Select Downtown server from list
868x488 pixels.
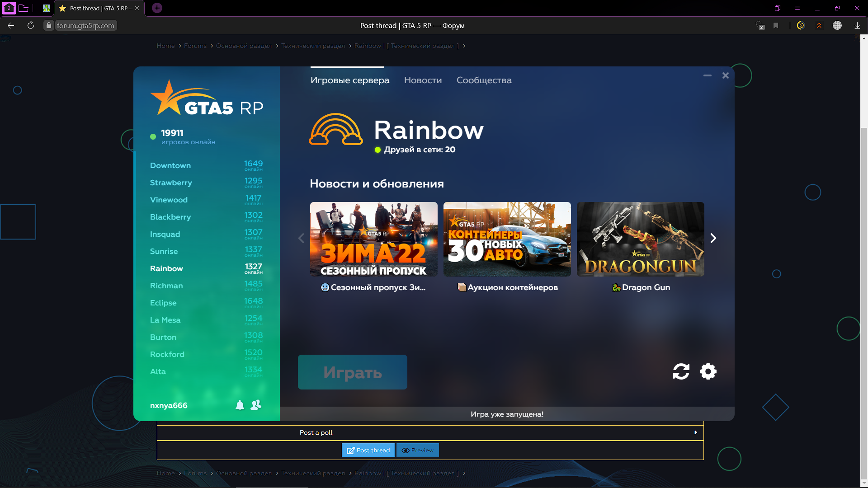[x=170, y=166]
